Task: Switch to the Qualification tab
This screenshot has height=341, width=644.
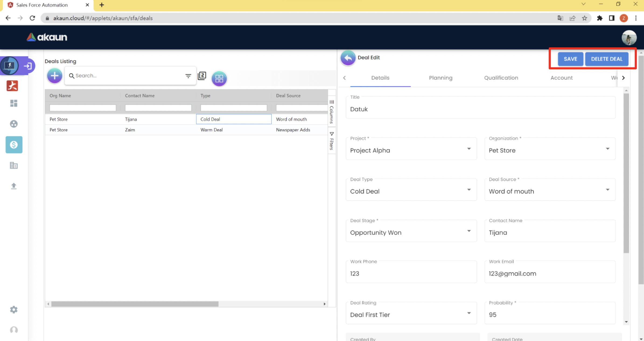Action: coord(501,78)
